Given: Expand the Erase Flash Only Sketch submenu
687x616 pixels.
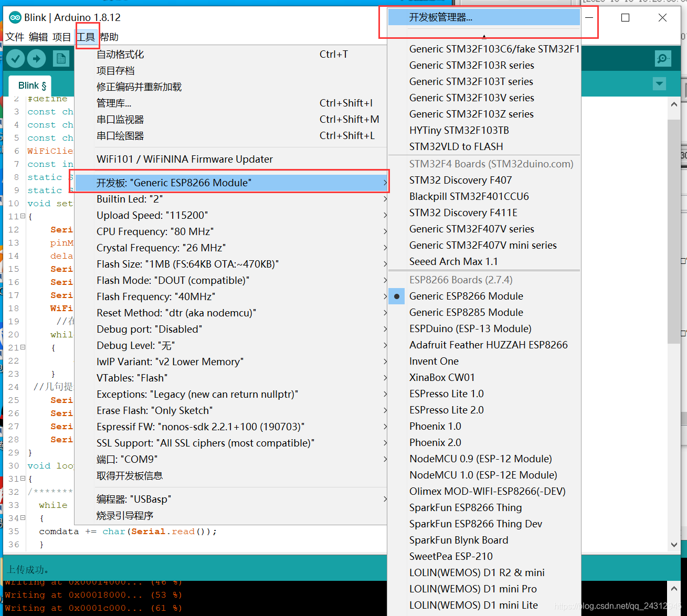Looking at the screenshot, I should (x=231, y=410).
